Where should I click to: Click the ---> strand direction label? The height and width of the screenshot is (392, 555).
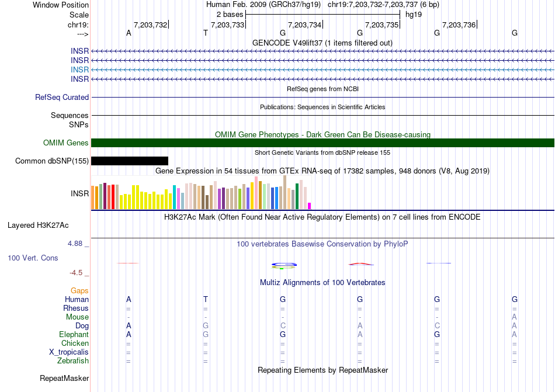pos(82,34)
